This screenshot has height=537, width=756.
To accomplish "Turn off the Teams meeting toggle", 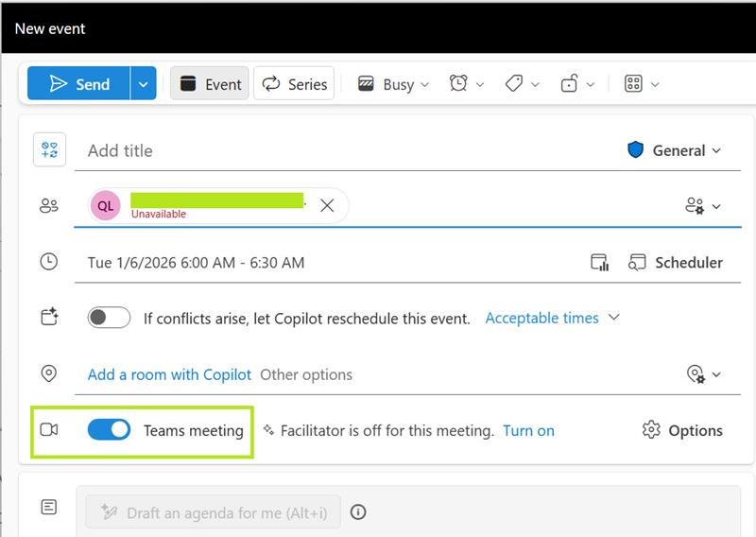I will [x=109, y=429].
